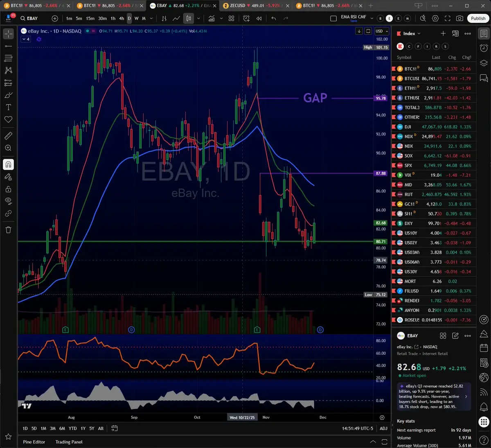This screenshot has width=491, height=448.
Task: Select the red flag color filter
Action: [400, 47]
